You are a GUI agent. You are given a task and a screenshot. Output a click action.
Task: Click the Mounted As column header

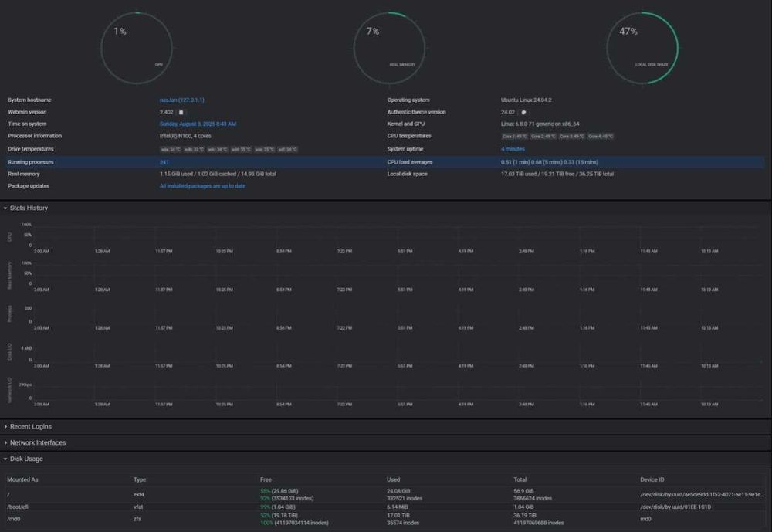click(x=22, y=479)
